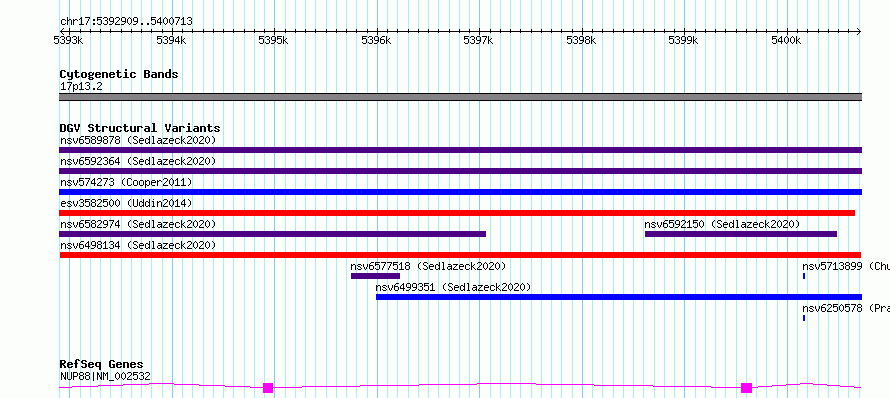This screenshot has width=890, height=398.
Task: Click the 5393k ruler tick label
Action: (68, 40)
